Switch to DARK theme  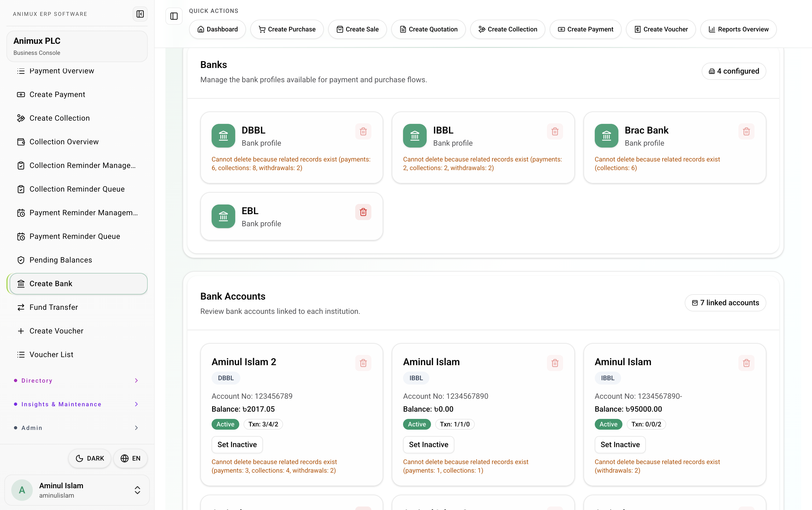(x=90, y=458)
